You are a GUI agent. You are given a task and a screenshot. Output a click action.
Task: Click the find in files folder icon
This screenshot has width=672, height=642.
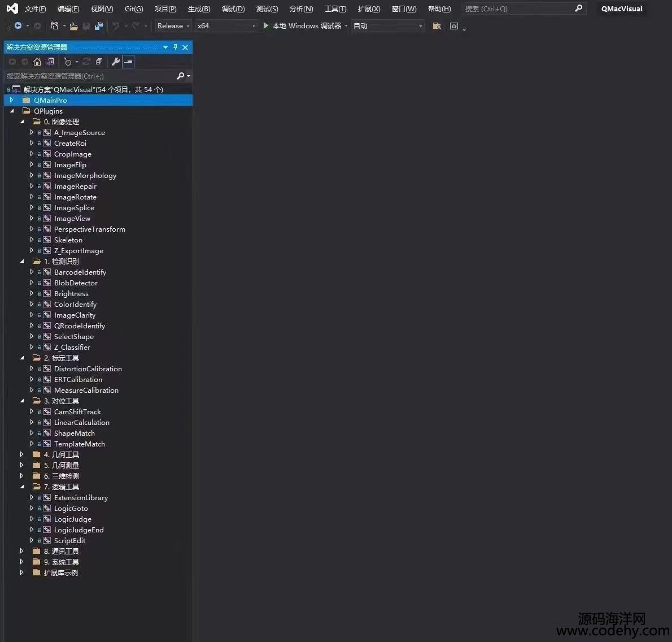coord(437,26)
